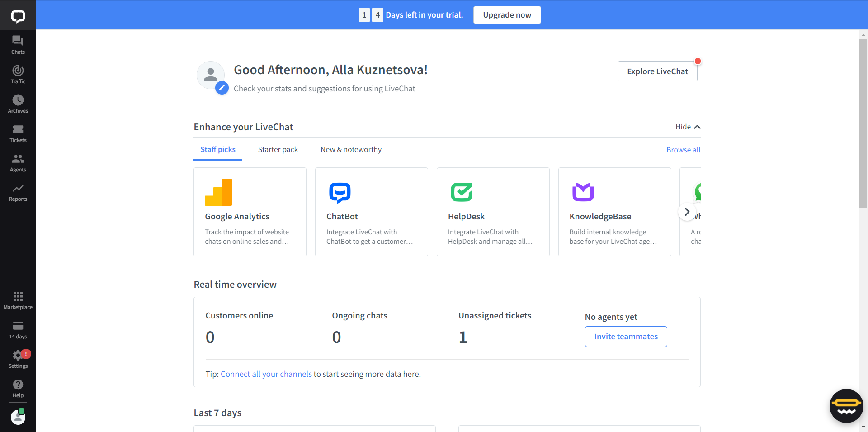868x432 pixels.
Task: Click the Customers online count
Action: click(x=210, y=337)
